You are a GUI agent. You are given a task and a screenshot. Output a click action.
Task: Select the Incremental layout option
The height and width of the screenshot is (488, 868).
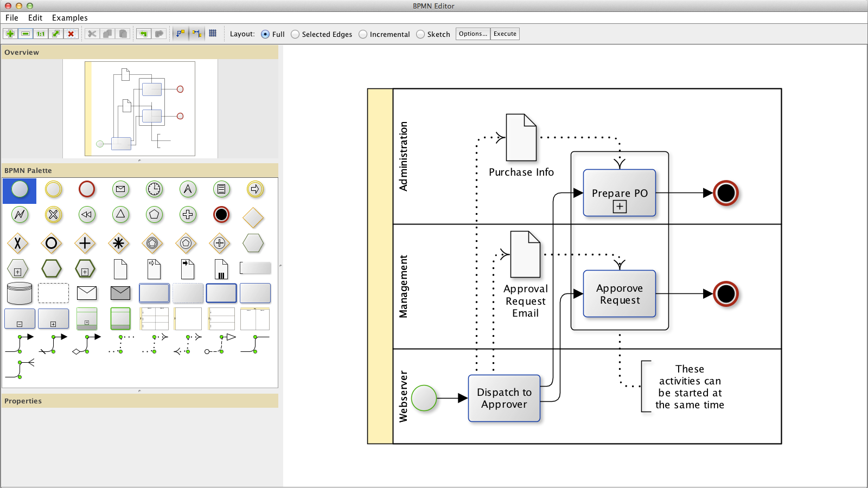363,34
